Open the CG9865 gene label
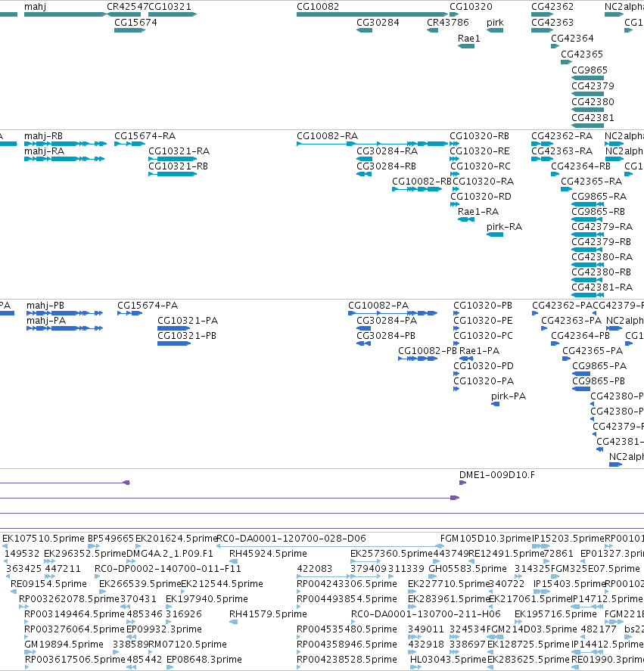 [590, 70]
